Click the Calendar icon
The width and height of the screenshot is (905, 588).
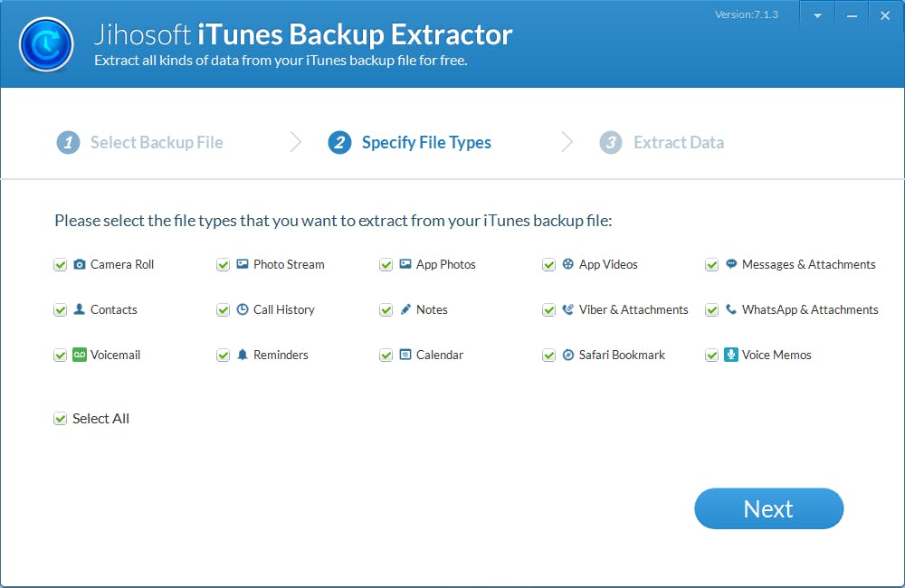(405, 355)
